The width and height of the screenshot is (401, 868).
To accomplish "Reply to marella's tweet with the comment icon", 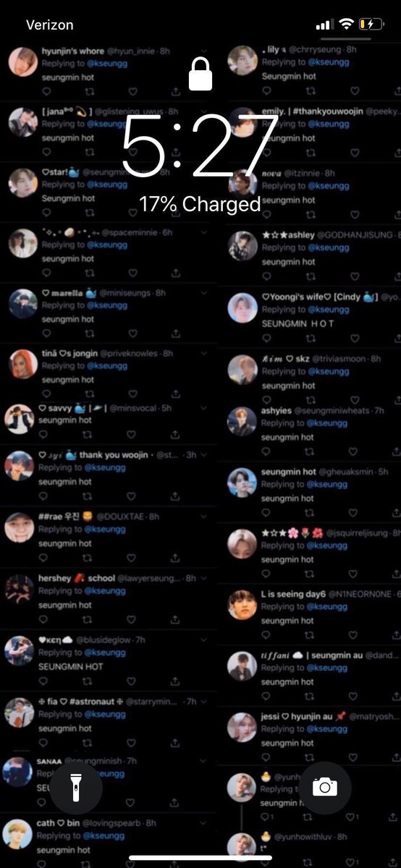I will tap(46, 333).
